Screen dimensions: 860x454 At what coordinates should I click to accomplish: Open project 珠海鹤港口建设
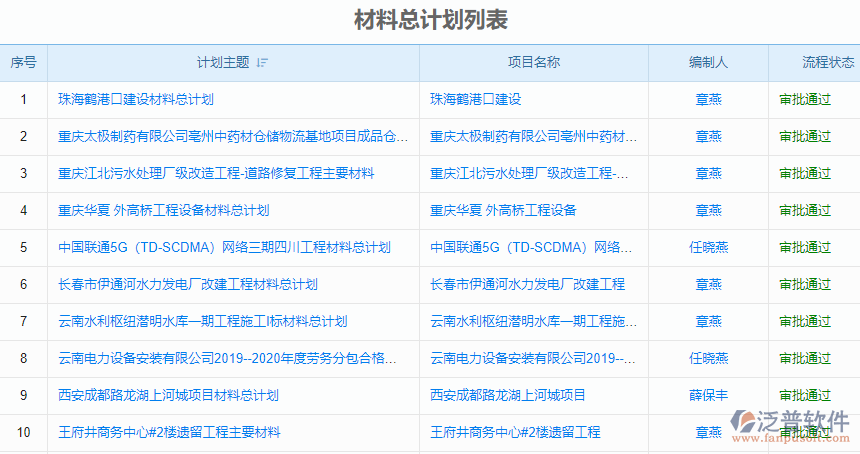[476, 99]
